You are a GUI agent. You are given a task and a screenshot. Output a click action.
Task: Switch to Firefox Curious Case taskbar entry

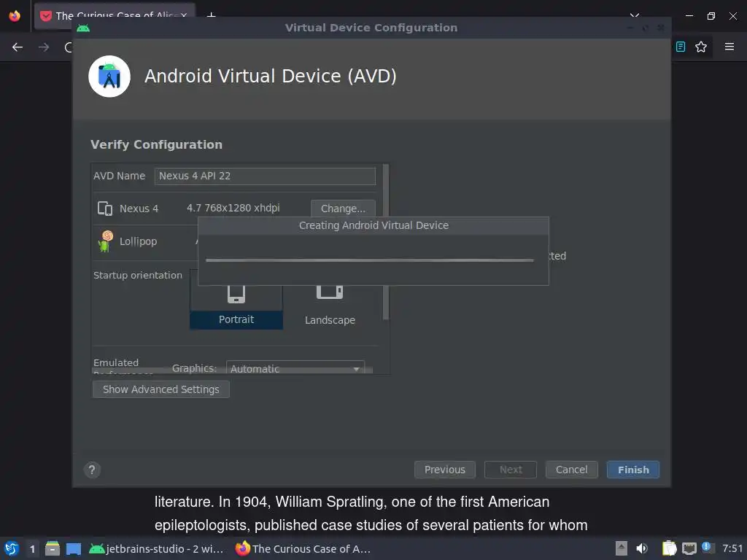[x=303, y=548]
